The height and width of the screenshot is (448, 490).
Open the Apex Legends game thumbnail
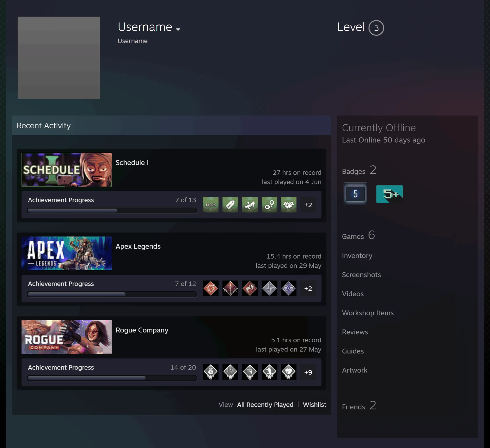click(x=67, y=253)
